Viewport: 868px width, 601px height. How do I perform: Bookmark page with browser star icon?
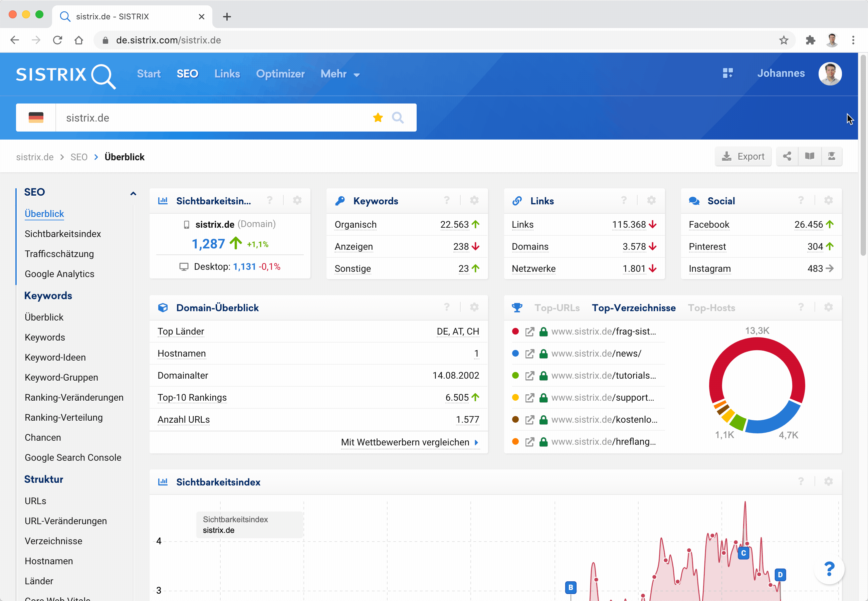(x=784, y=40)
